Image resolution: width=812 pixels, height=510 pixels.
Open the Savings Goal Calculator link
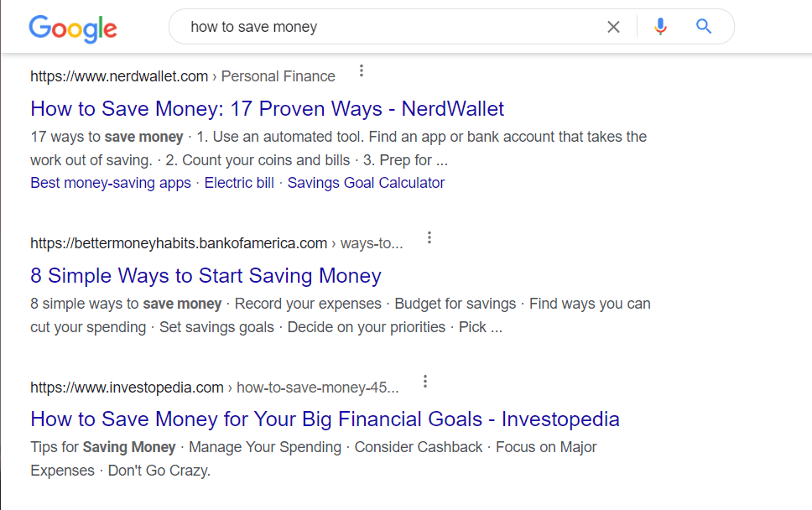coord(366,182)
